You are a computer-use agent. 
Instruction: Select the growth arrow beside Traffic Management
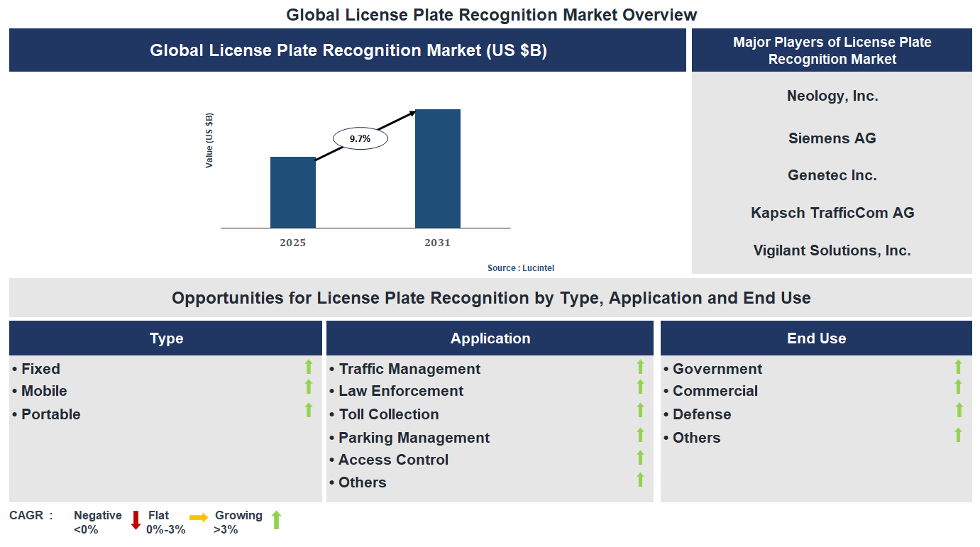641,367
